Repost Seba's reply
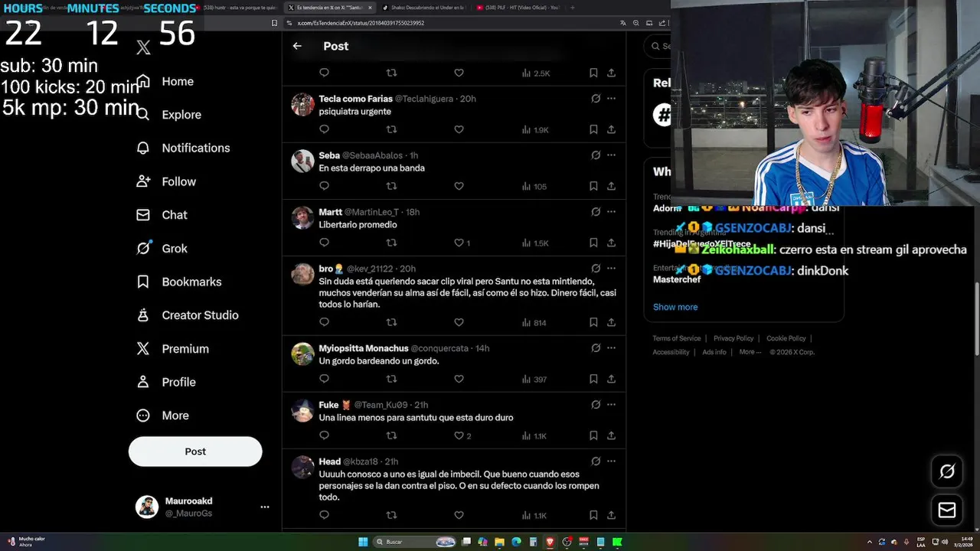This screenshot has width=980, height=551. click(391, 186)
